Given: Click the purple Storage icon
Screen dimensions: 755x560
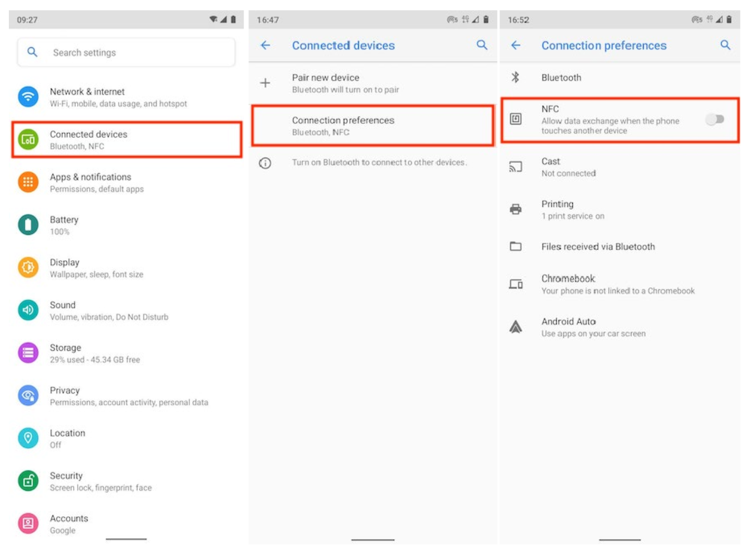Looking at the screenshot, I should click(28, 353).
